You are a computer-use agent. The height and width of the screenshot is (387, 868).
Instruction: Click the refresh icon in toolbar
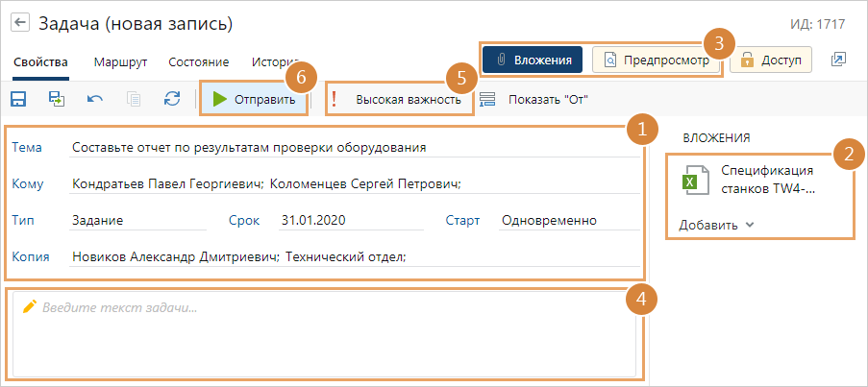click(x=172, y=99)
